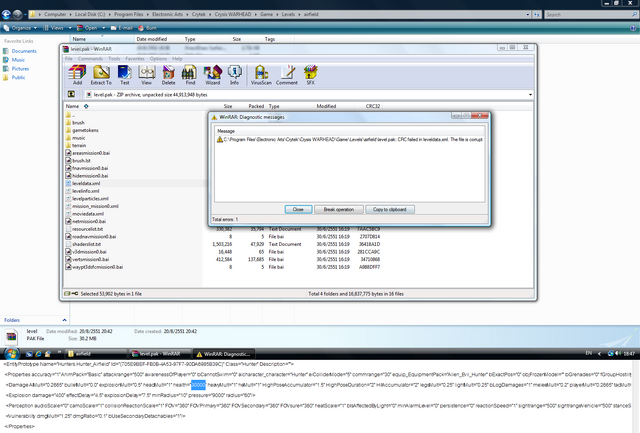Go up one level in WinRAR
Image resolution: width=640 pixels, height=433 pixels.
click(x=71, y=94)
